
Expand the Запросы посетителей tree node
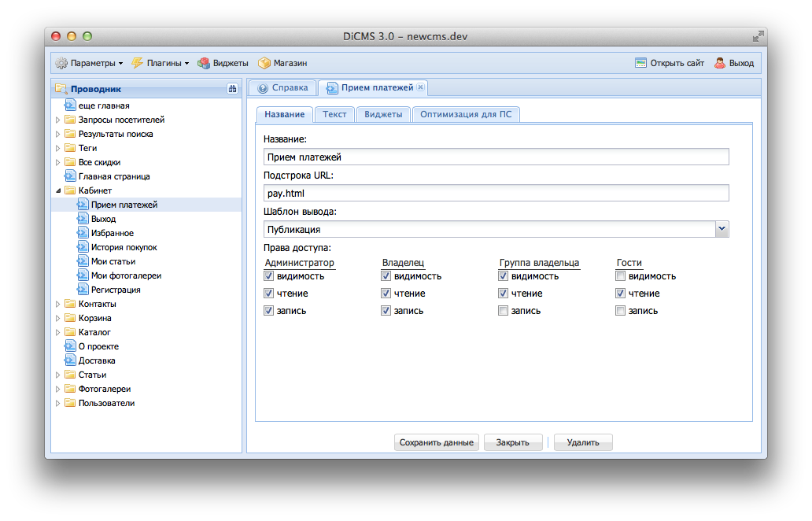click(58, 120)
